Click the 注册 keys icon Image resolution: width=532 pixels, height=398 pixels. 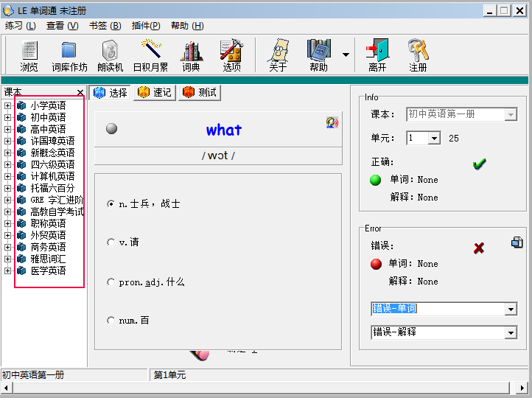pos(418,55)
